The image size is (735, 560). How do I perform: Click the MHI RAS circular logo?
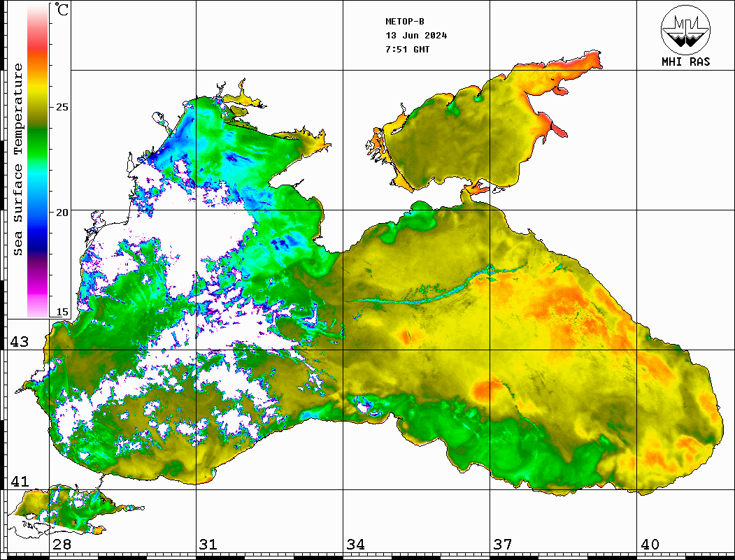pyautogui.click(x=685, y=29)
